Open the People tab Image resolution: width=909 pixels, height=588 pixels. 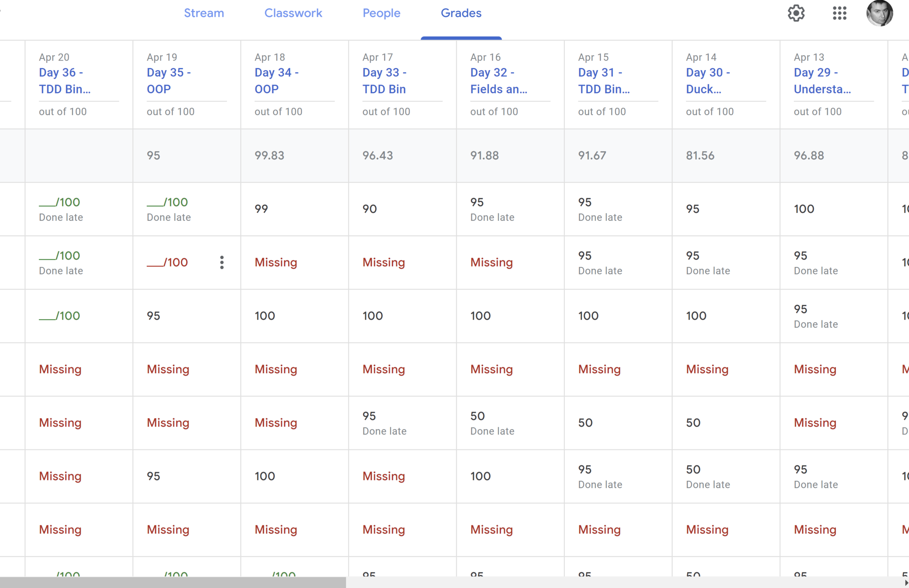point(381,13)
